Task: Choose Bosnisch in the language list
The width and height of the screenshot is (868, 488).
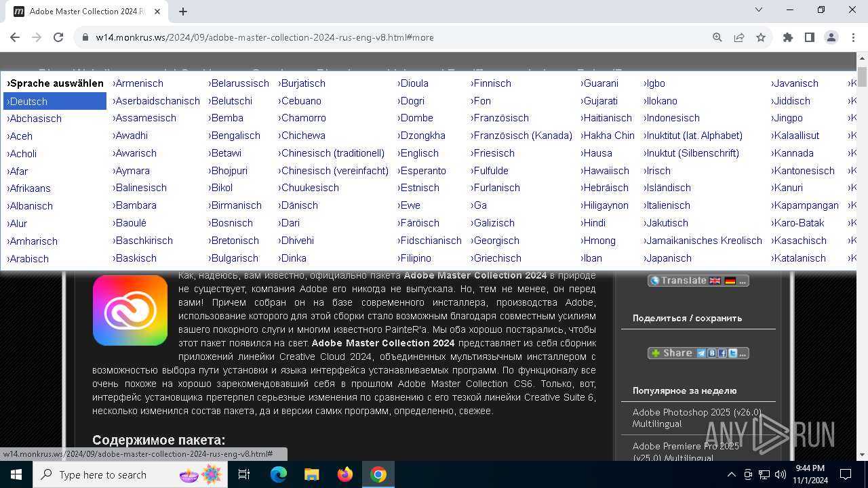Action: 231,223
